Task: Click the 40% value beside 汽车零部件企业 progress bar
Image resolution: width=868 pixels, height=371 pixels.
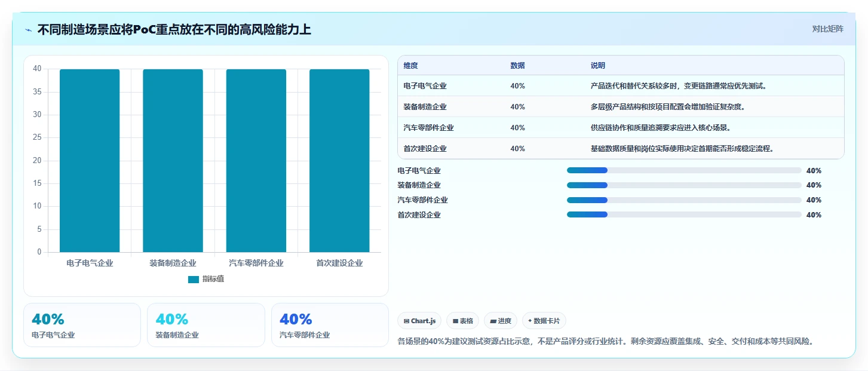Action: point(814,200)
